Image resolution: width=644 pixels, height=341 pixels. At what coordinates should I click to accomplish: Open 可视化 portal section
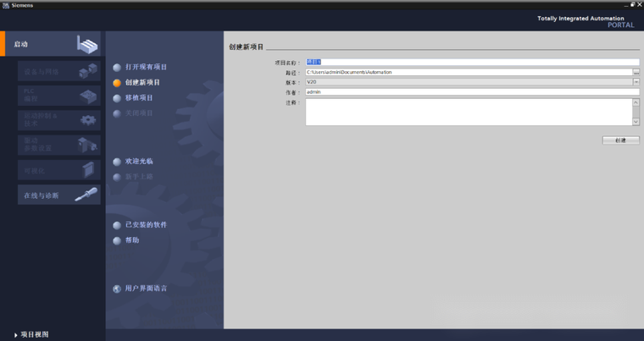[x=59, y=170]
